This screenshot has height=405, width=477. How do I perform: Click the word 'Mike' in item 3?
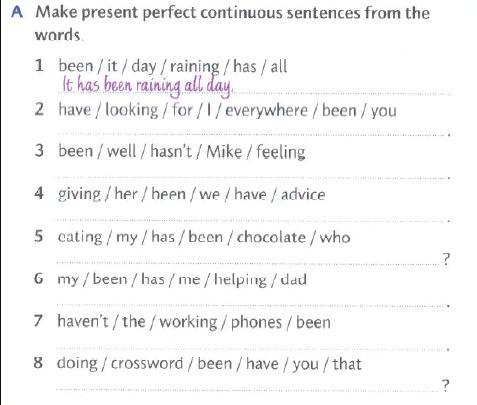pyautogui.click(x=224, y=152)
